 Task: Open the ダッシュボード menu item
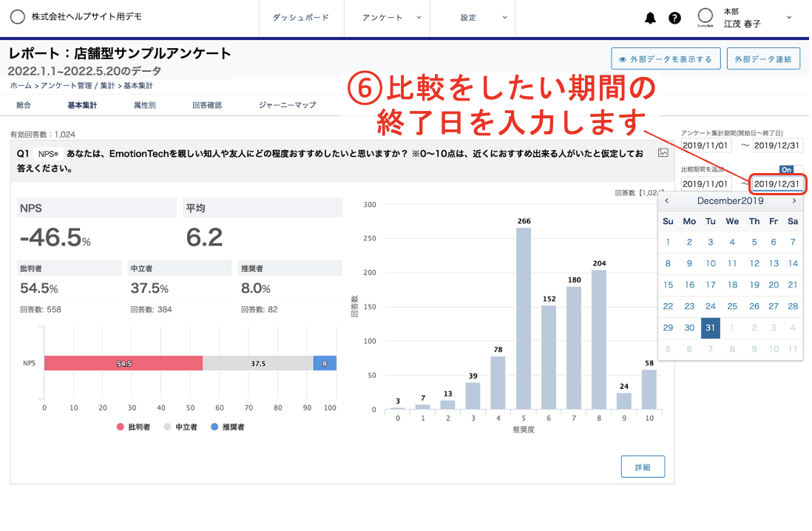301,18
